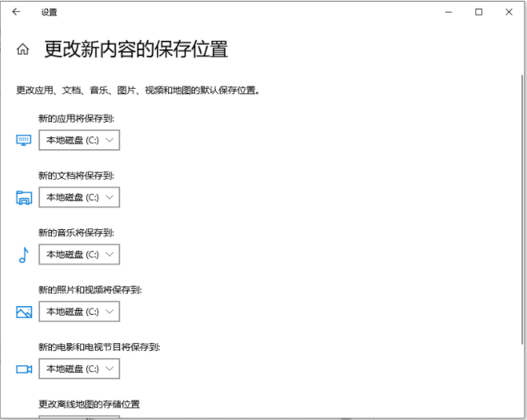Select the 新的照片和视频将保存到 dropdown
This screenshot has height=420, width=527.
[x=79, y=312]
